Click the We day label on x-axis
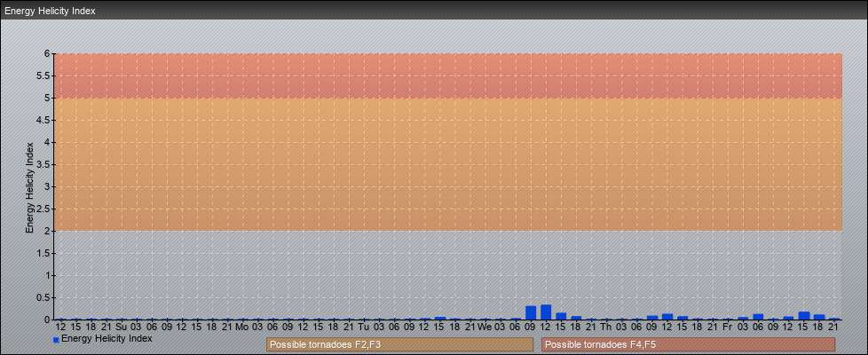This screenshot has height=355, width=868. [485, 327]
